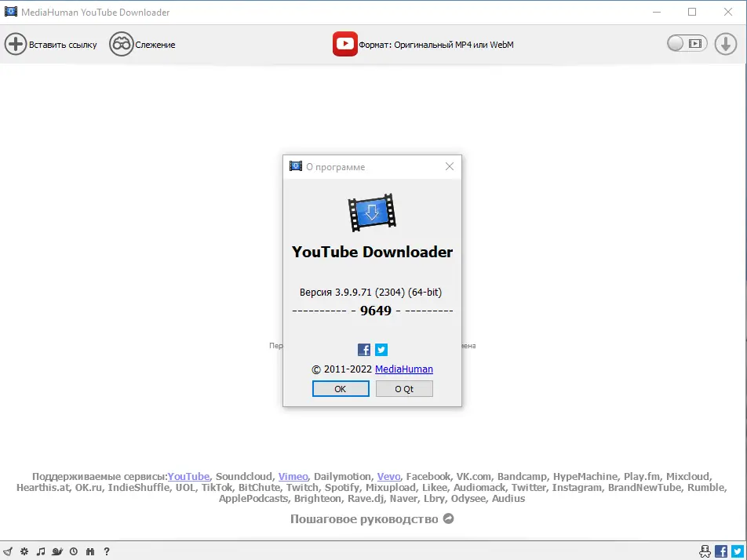Click the small icon in the О программе title bar

coord(295,166)
